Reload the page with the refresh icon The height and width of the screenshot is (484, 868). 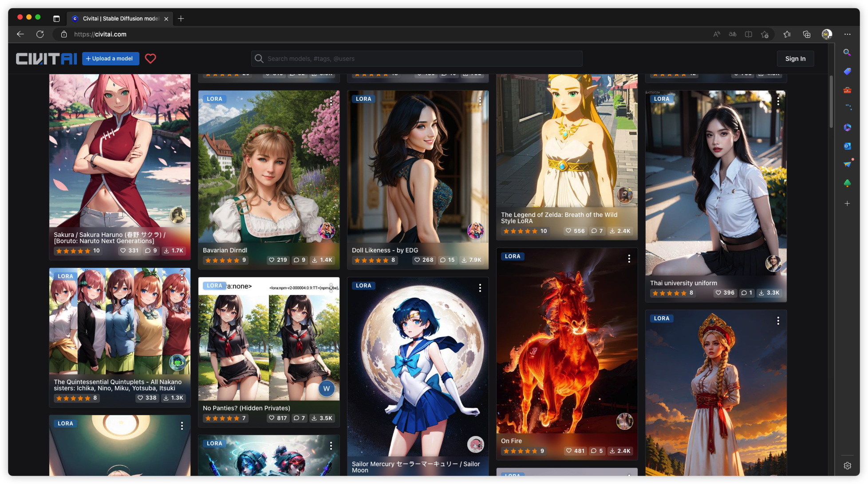40,34
